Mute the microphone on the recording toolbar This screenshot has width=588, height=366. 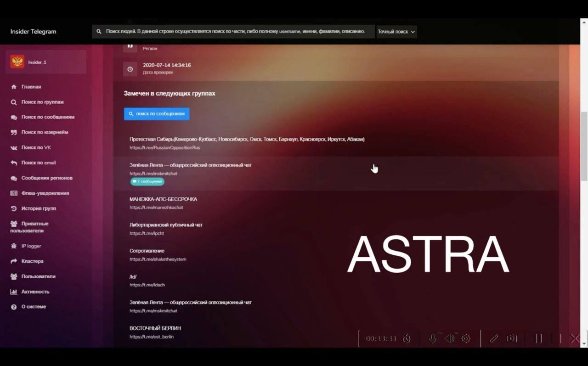pyautogui.click(x=432, y=338)
